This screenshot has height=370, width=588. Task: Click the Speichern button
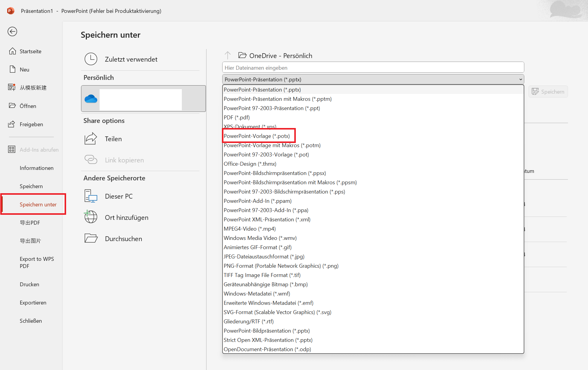click(x=548, y=92)
